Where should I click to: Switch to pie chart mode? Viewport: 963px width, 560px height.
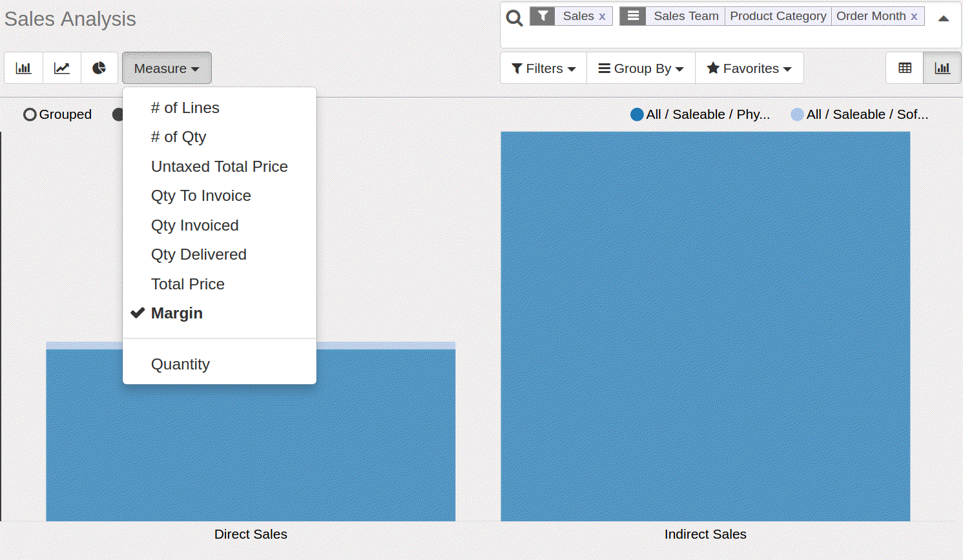coord(99,68)
